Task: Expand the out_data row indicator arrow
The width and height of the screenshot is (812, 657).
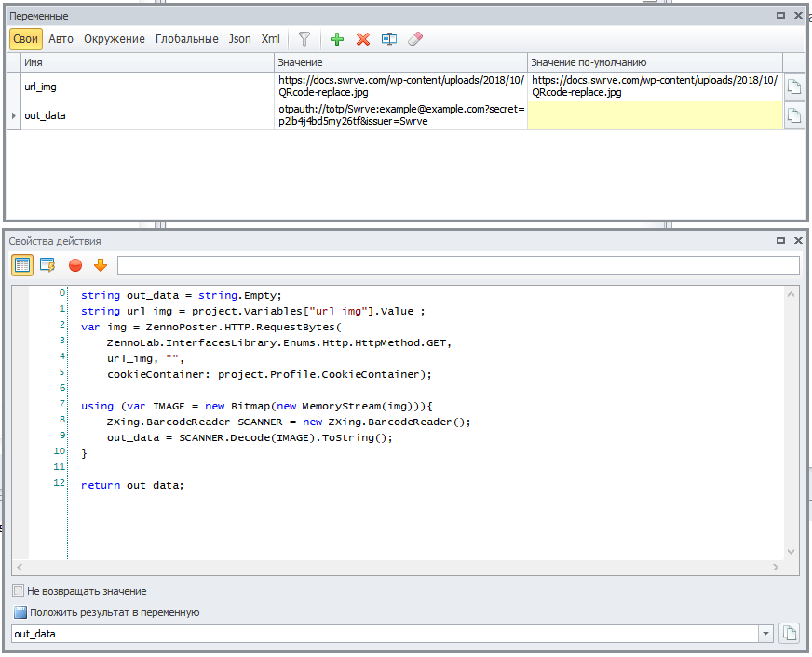Action: pos(13,115)
